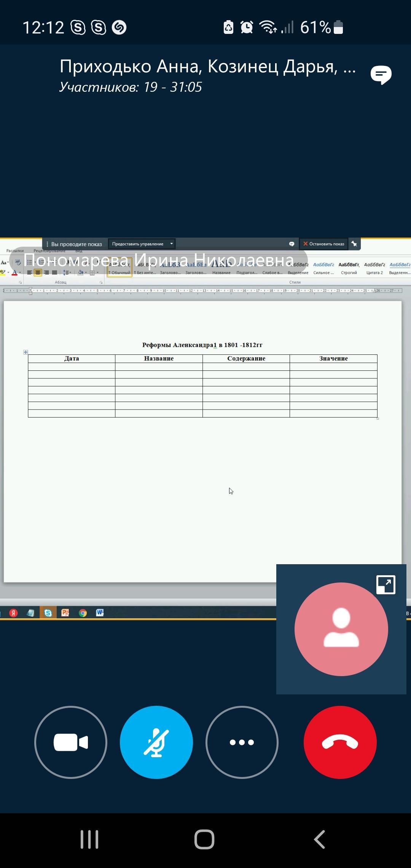The width and height of the screenshot is (411, 868).
Task: Unmute the microphone
Action: 156,742
